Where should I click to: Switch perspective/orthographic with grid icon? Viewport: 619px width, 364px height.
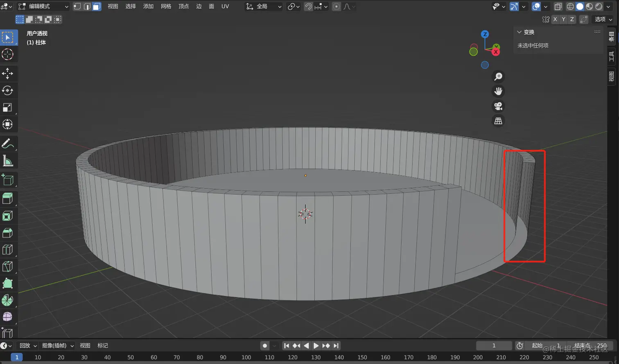(498, 121)
